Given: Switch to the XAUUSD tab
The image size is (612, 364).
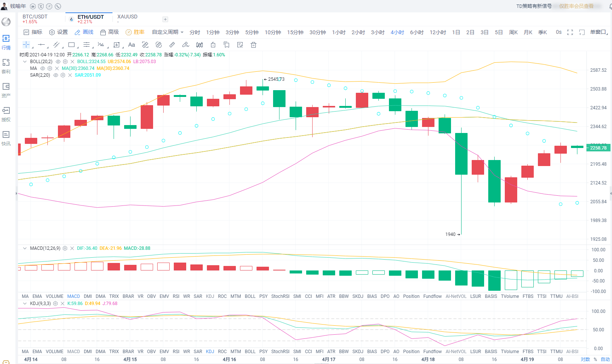Looking at the screenshot, I should (128, 19).
